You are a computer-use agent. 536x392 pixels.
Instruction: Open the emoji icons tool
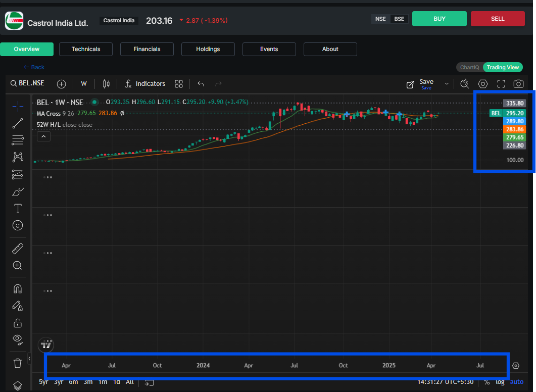(18, 225)
